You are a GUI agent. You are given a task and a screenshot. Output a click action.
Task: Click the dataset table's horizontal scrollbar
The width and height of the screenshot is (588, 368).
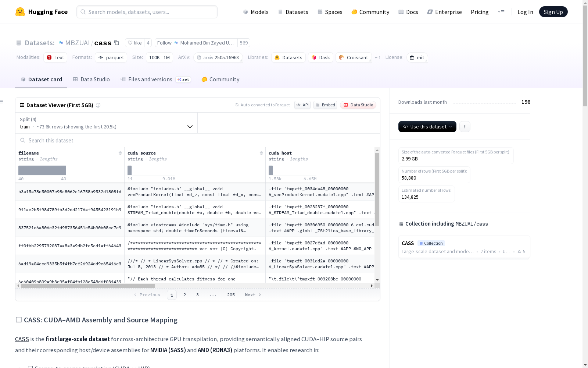(x=88, y=286)
